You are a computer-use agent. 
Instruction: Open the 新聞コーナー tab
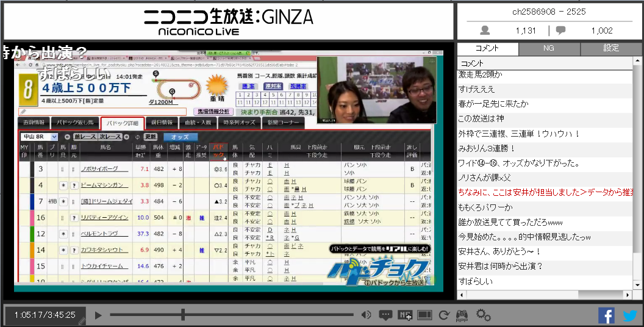click(x=284, y=123)
